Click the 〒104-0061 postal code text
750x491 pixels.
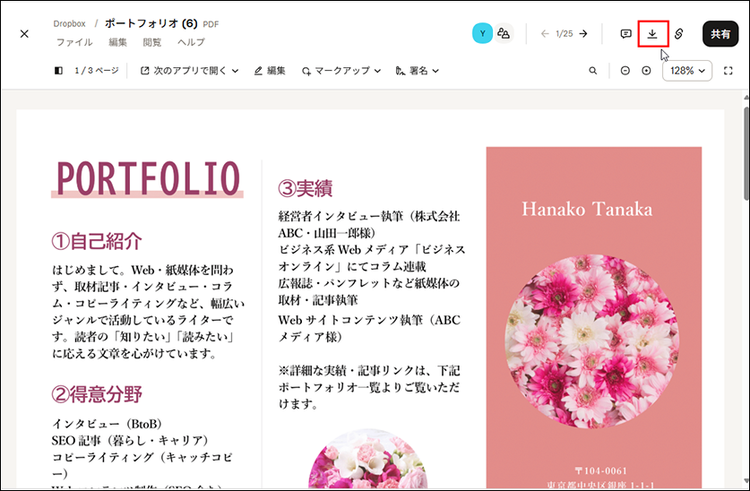pyautogui.click(x=601, y=470)
